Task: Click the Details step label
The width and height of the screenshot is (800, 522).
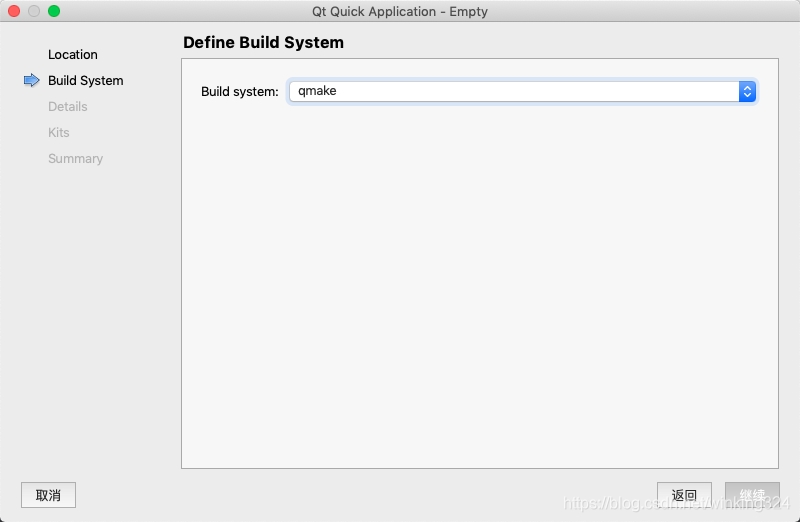Action: (68, 107)
